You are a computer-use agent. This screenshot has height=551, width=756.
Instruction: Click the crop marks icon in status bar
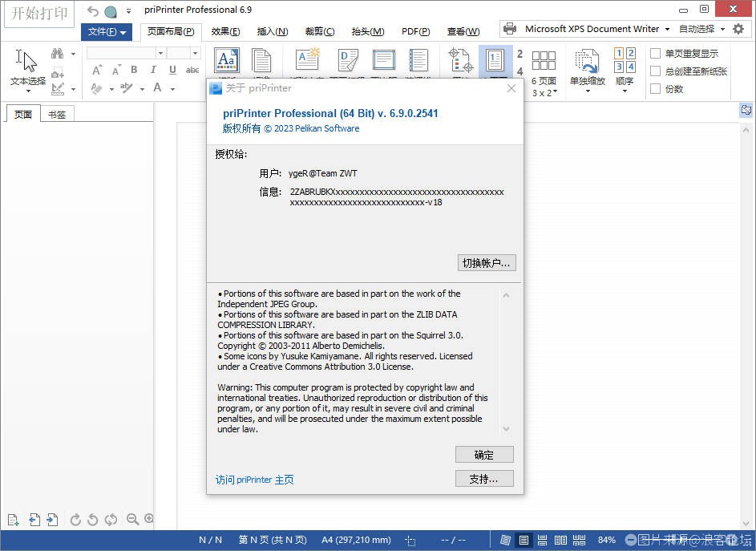[x=410, y=541]
